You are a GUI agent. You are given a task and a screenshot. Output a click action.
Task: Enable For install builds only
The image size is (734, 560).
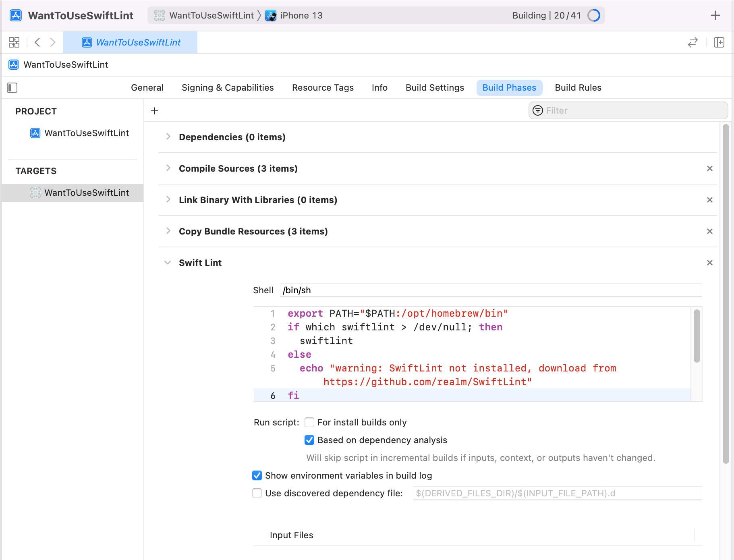tap(309, 422)
